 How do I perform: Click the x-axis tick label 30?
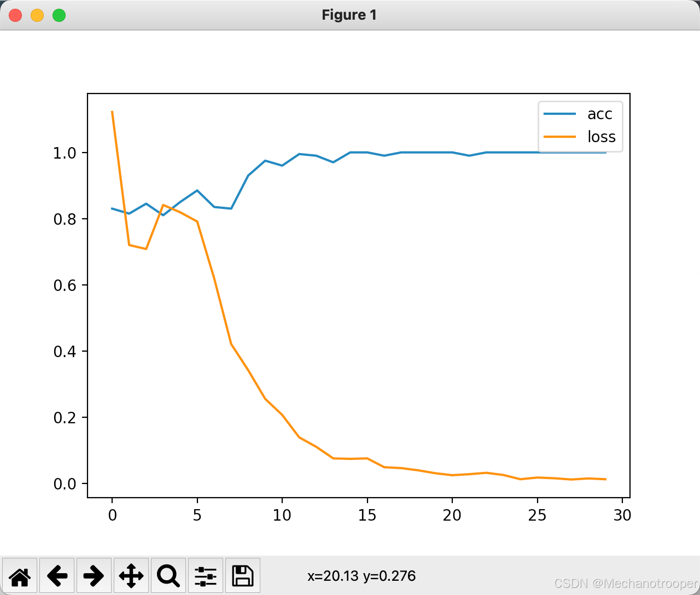click(622, 515)
